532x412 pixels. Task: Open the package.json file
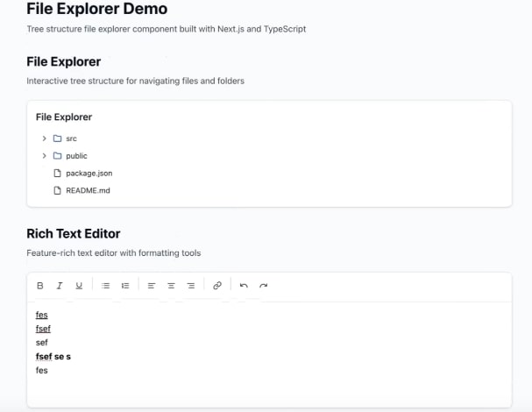point(89,174)
